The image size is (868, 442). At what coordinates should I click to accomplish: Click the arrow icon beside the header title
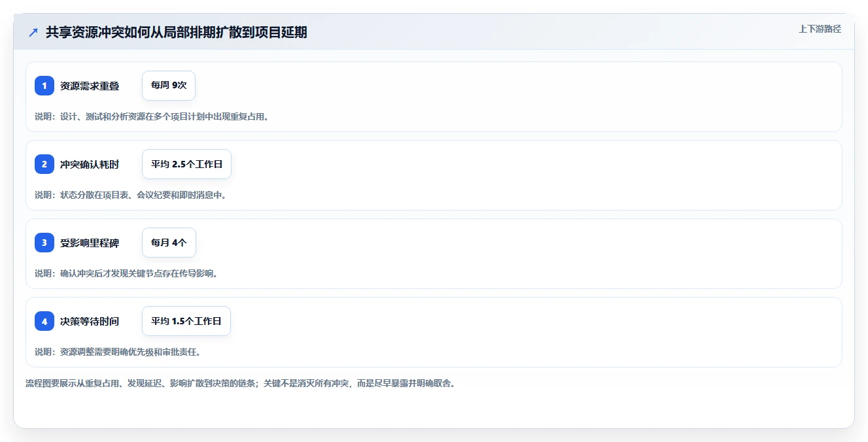coord(33,33)
